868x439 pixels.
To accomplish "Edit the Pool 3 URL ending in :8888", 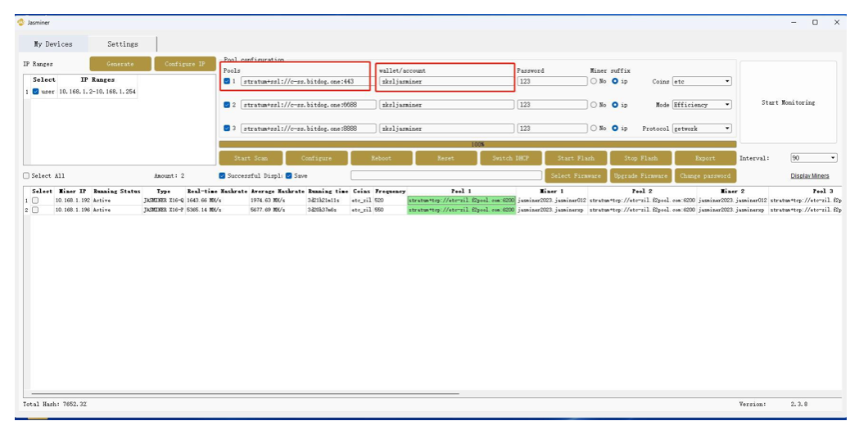I will coord(309,129).
